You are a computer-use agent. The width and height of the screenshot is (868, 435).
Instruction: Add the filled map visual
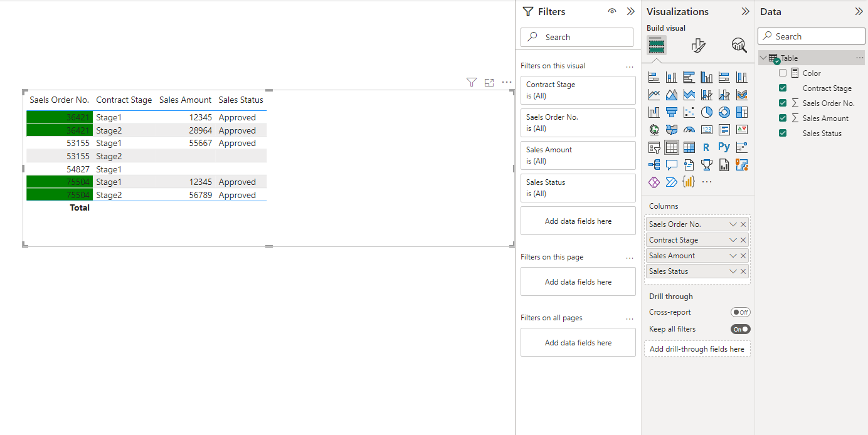coord(672,130)
